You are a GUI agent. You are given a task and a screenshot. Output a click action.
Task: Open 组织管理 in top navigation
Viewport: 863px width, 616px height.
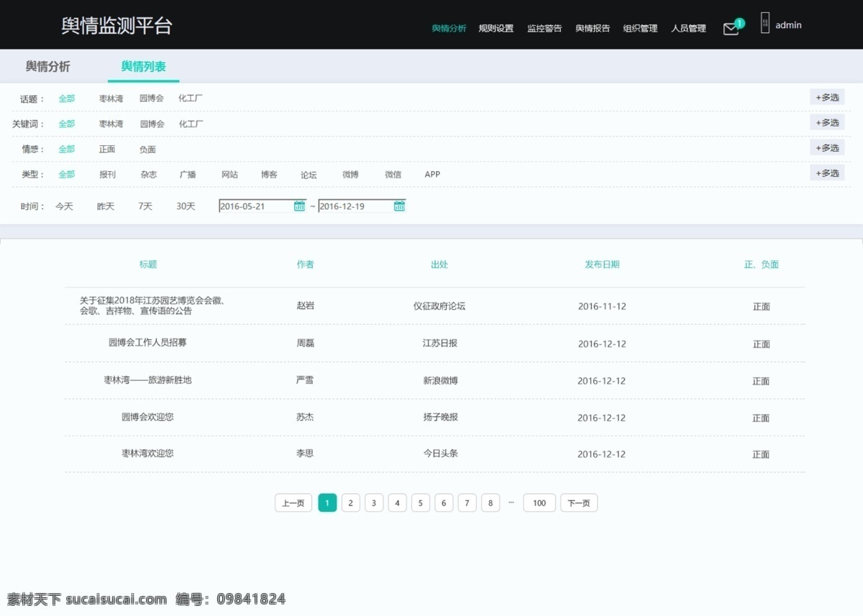[x=640, y=29]
